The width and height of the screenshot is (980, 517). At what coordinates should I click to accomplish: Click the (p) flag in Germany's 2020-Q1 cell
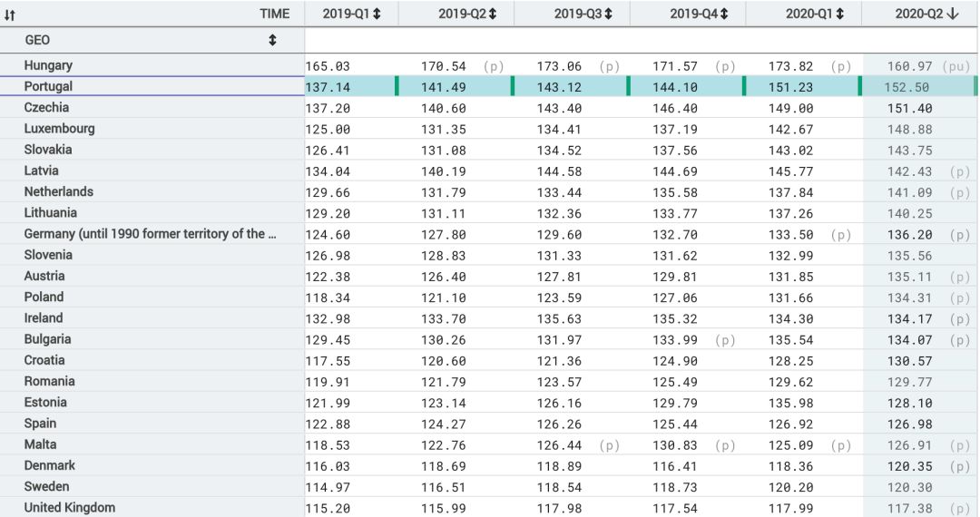(x=841, y=235)
